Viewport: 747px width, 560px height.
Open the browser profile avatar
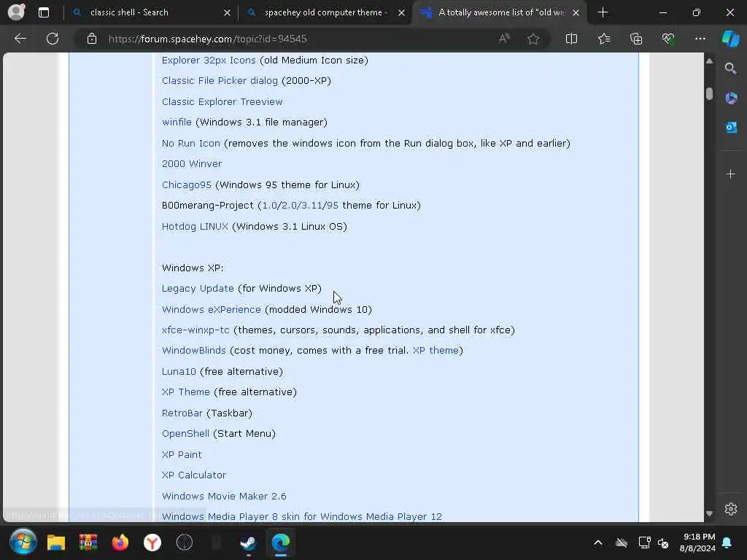coord(17,12)
